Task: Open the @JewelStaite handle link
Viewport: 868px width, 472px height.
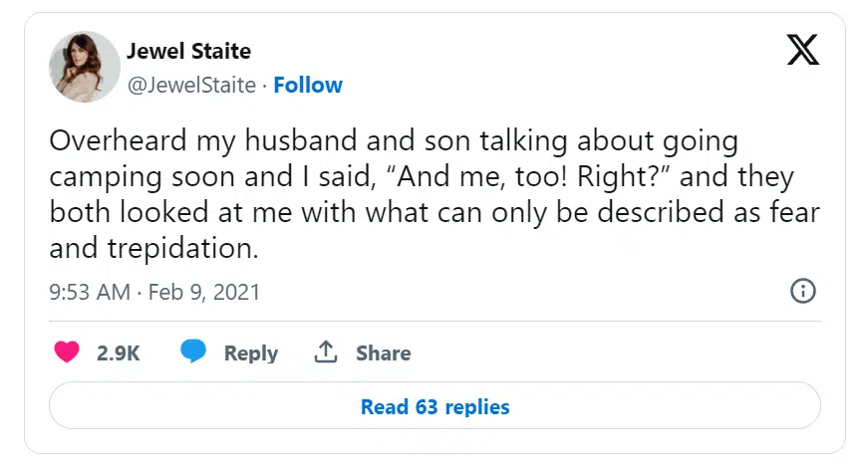Action: 191,86
